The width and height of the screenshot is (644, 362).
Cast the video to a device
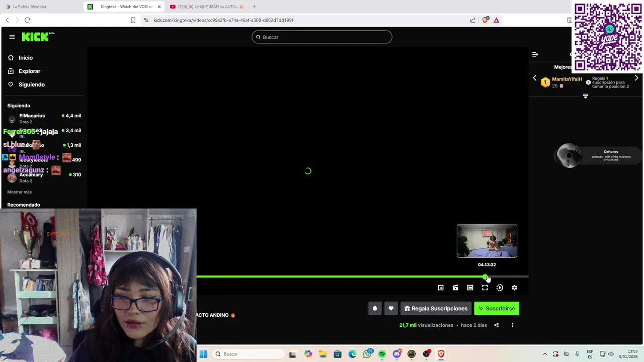pos(455,288)
